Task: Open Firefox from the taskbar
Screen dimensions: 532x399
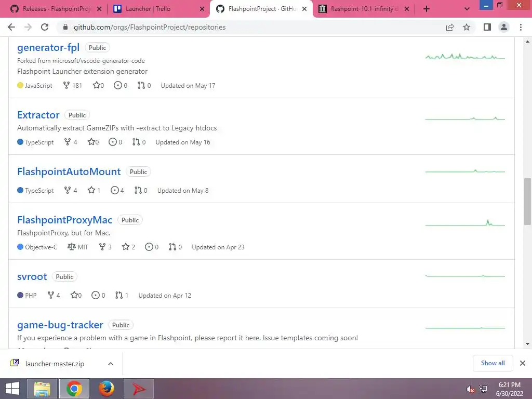Action: pyautogui.click(x=106, y=389)
